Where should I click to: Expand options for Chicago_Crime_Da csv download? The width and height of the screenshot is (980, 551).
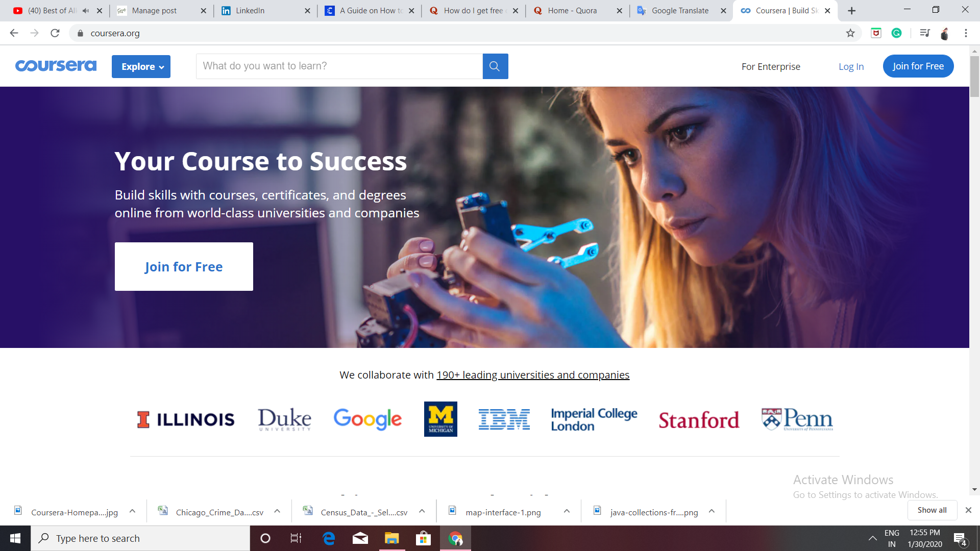pos(277,511)
